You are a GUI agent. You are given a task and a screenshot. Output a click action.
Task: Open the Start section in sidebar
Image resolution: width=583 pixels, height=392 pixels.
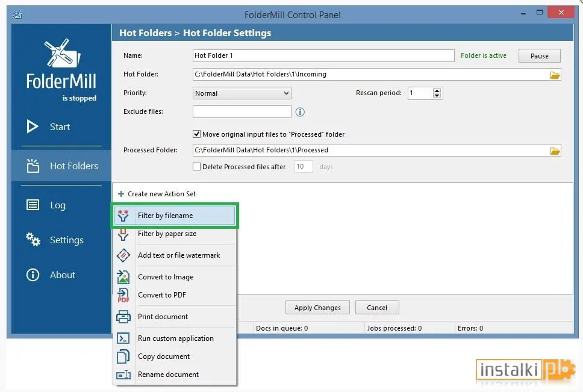(x=61, y=126)
